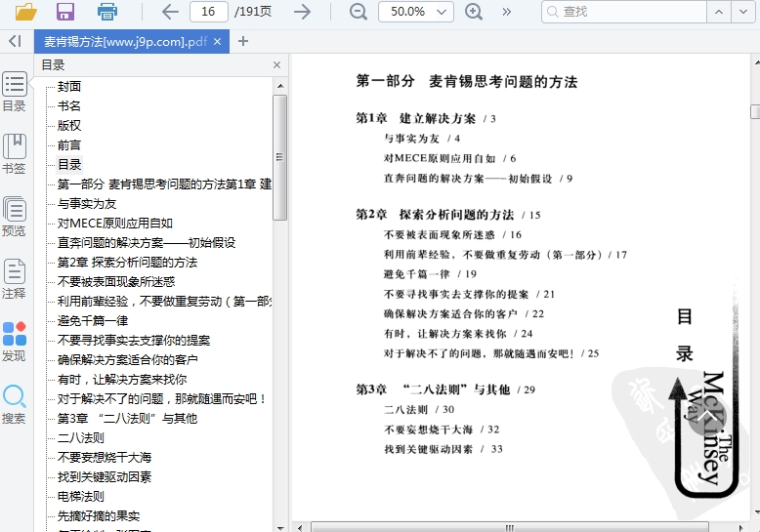The image size is (760, 532).
Task: Click the page number input field
Action: (x=208, y=12)
